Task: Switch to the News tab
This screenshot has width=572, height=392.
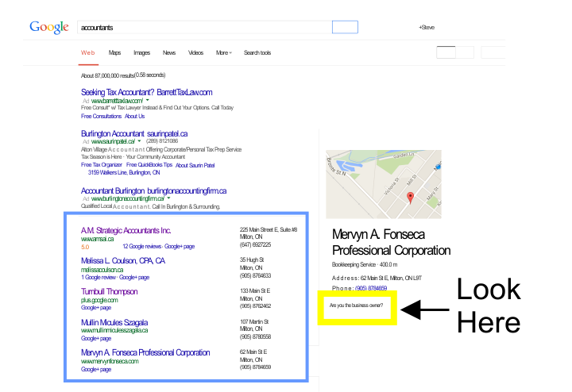Action: click(169, 53)
